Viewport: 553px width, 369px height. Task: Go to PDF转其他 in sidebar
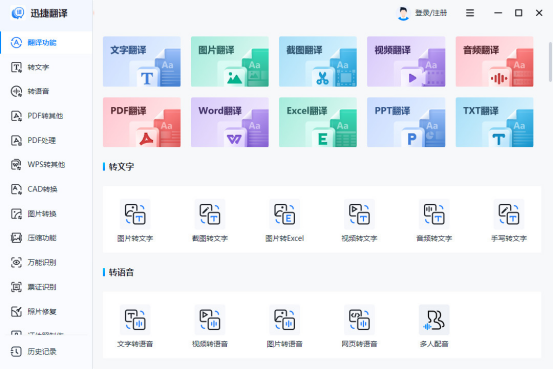click(x=46, y=116)
